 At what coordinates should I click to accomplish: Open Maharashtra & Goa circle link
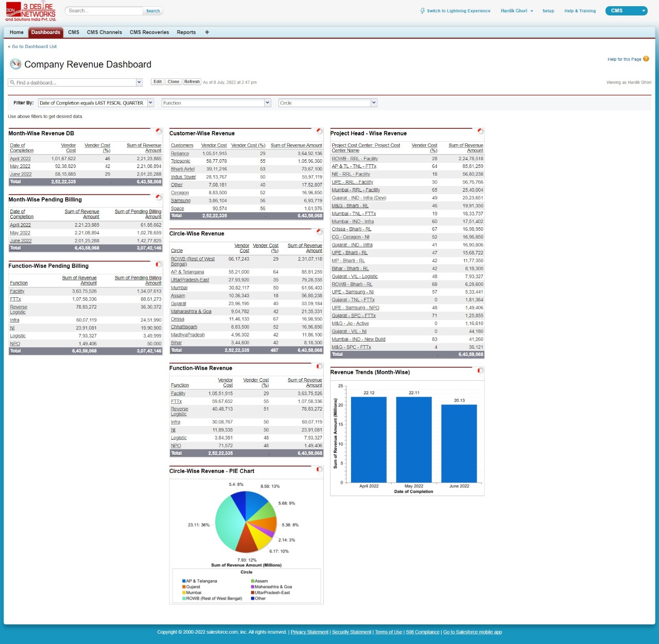(191, 312)
